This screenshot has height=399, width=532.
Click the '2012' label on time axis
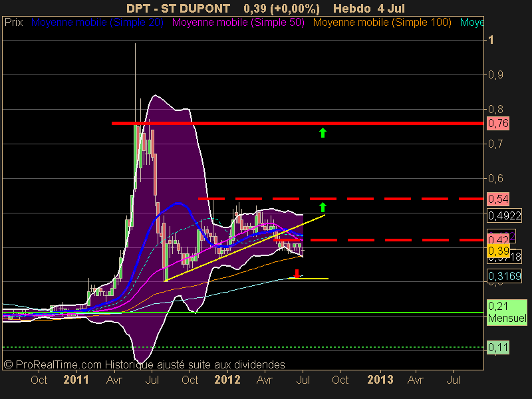point(227,380)
